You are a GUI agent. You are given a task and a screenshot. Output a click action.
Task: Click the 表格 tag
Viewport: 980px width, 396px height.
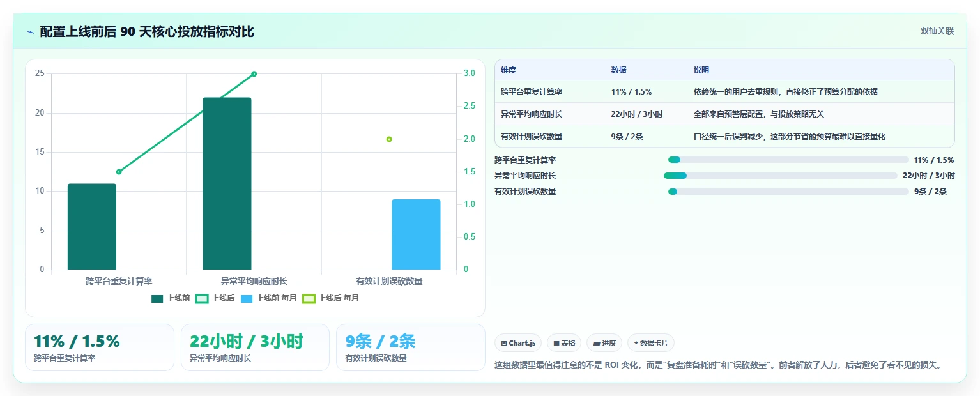click(564, 343)
